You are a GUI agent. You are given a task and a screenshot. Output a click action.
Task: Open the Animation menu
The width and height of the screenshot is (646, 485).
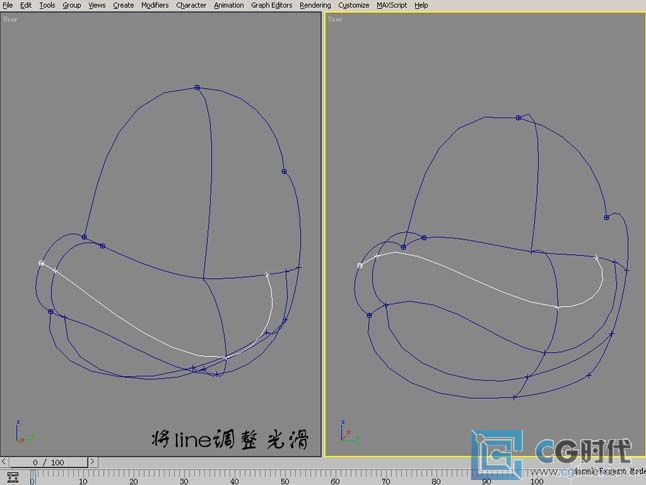(x=229, y=5)
